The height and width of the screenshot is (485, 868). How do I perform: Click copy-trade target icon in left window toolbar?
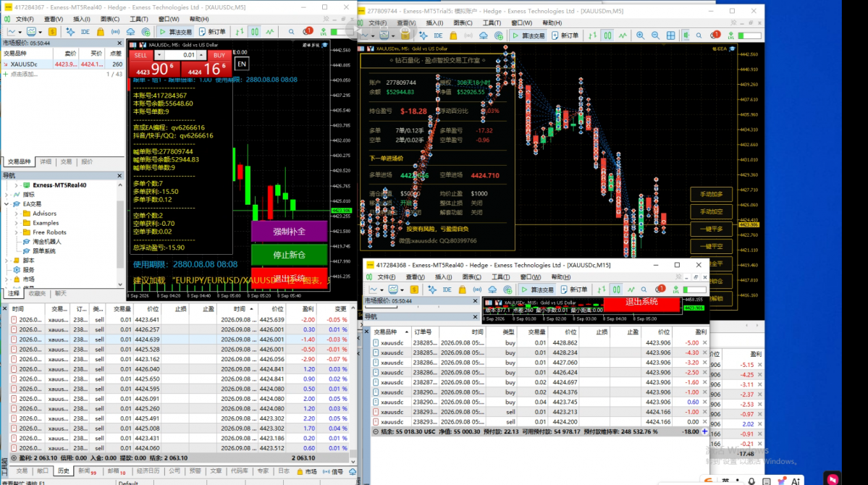point(146,32)
